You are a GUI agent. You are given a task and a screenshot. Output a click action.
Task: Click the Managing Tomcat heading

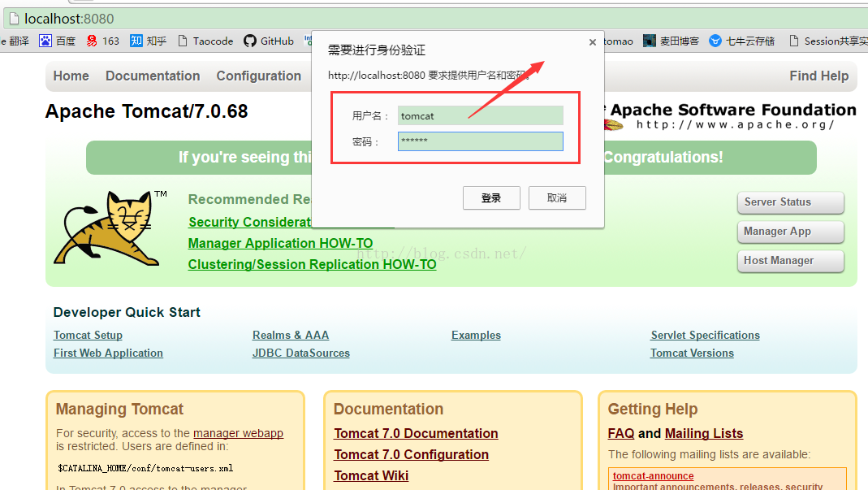[119, 409]
